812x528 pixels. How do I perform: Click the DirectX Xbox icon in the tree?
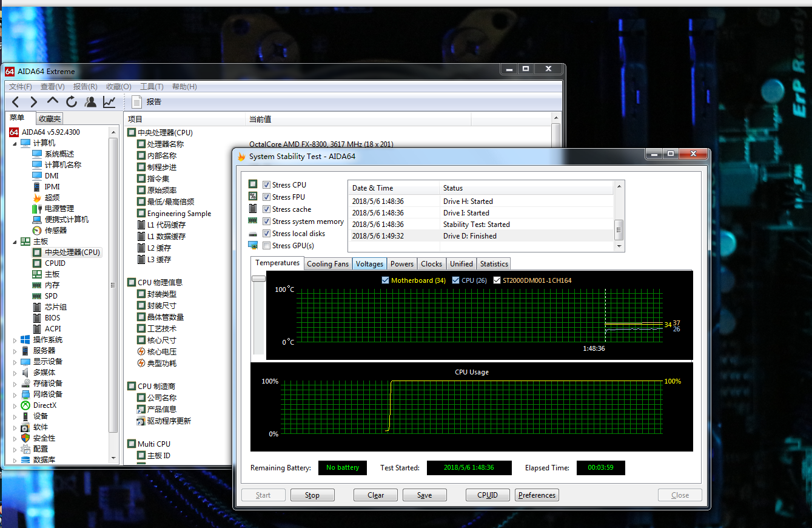(25, 405)
